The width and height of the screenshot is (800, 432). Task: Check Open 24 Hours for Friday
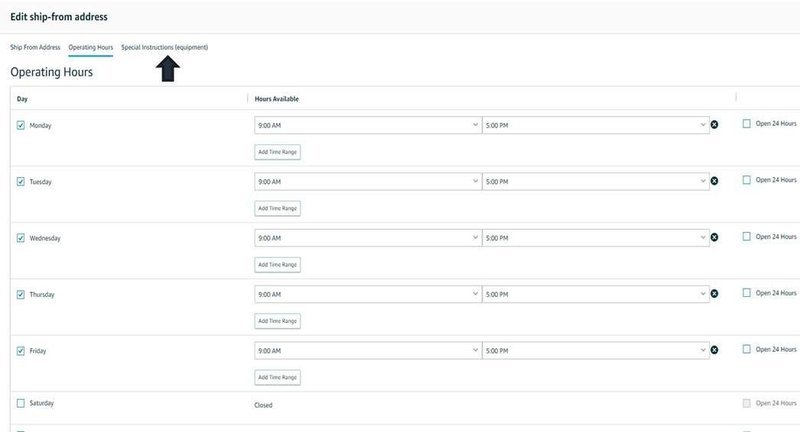click(x=747, y=349)
